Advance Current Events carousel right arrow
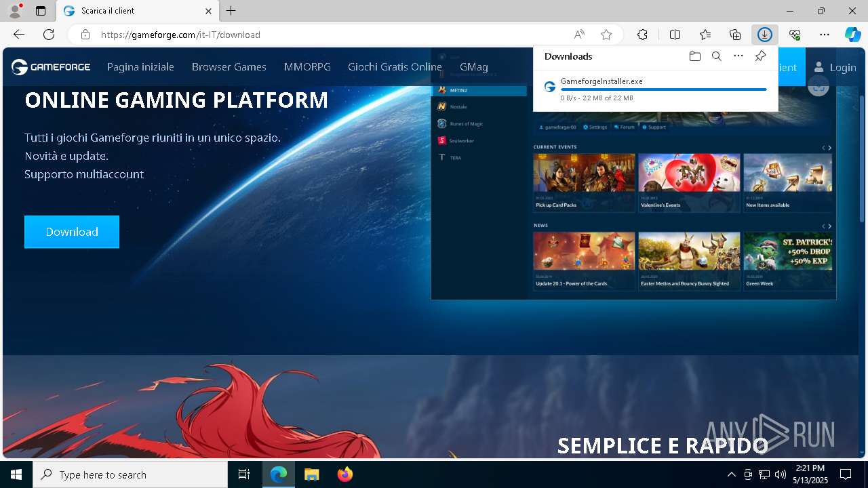868x488 pixels. coord(830,148)
